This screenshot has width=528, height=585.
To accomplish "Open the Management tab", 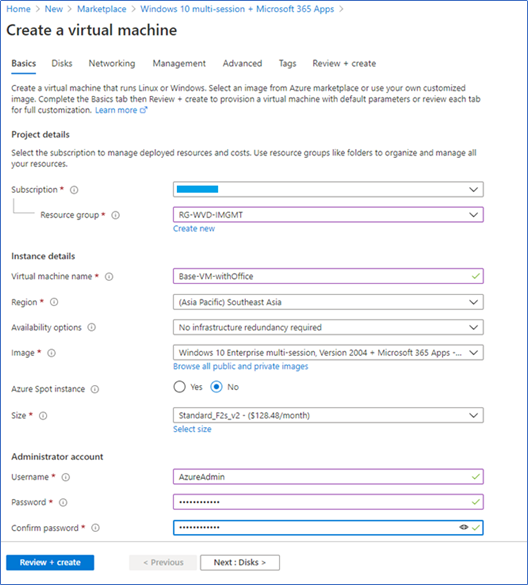I will [179, 63].
